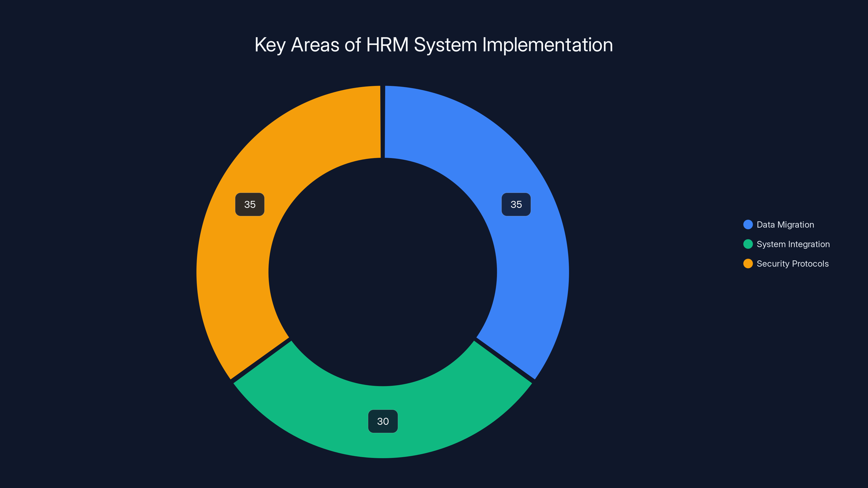
Task: Click the 35 label on orange segment
Action: (x=250, y=204)
